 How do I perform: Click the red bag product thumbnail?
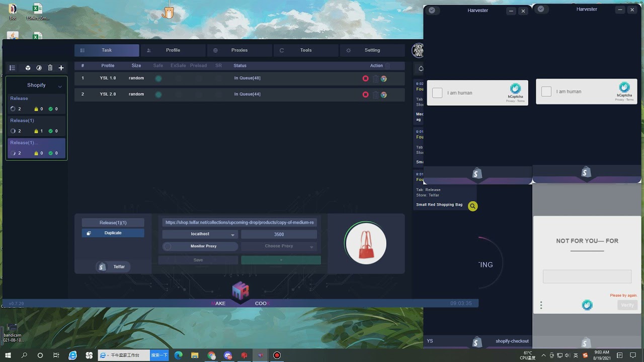coord(366,244)
